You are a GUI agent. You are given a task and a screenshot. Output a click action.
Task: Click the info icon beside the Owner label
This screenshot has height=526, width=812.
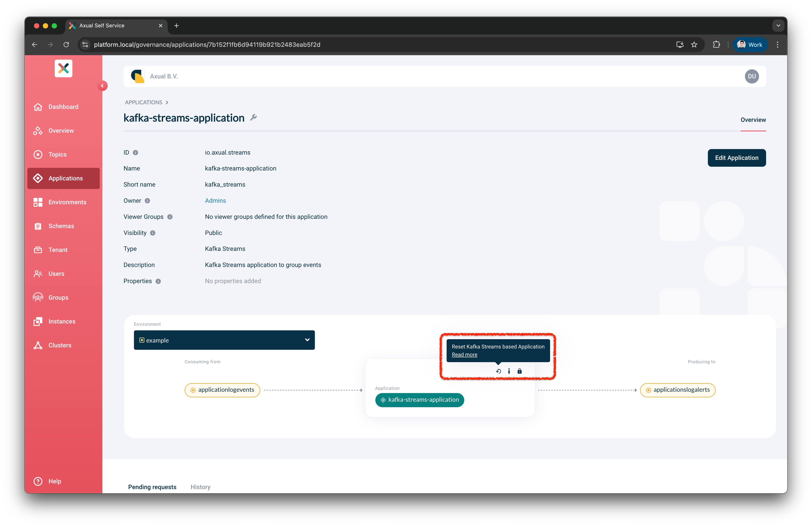tap(147, 201)
